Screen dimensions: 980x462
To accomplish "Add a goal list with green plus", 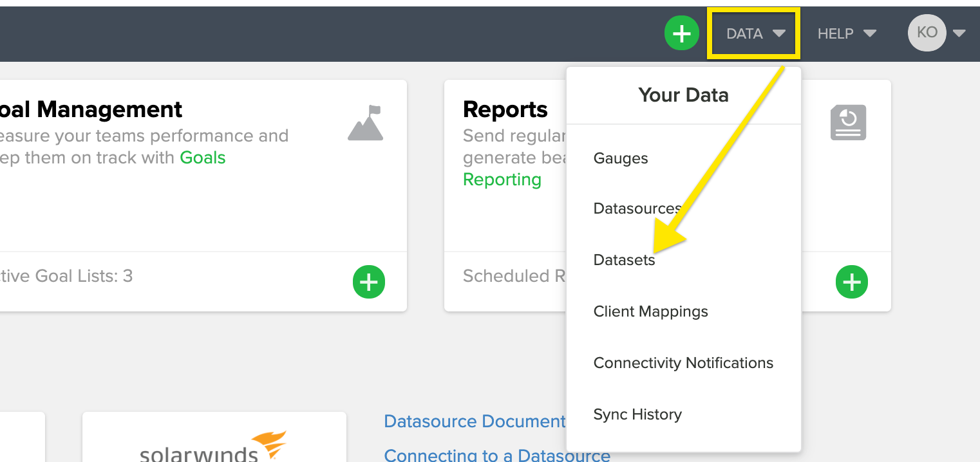I will [369, 282].
